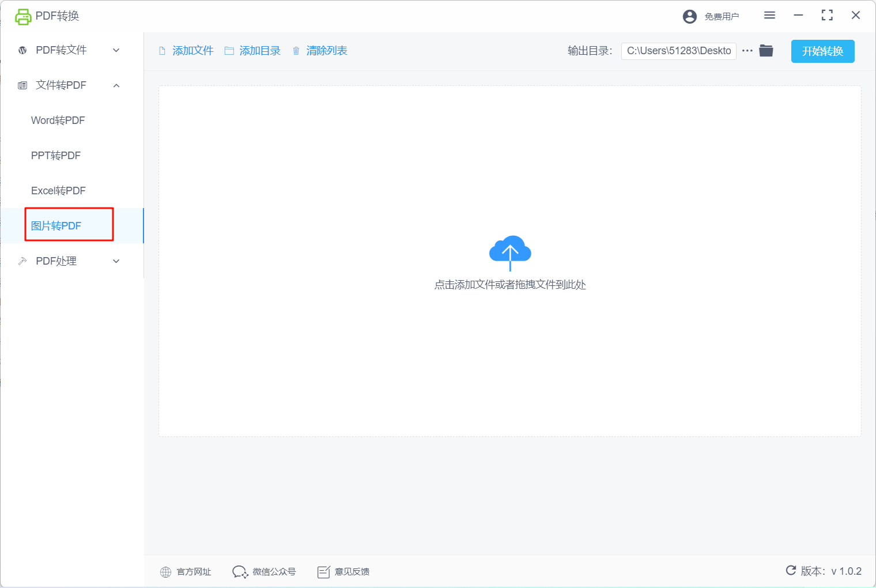Click the version v 1.0.2 text
Screen dimensions: 876x588
pyautogui.click(x=831, y=571)
